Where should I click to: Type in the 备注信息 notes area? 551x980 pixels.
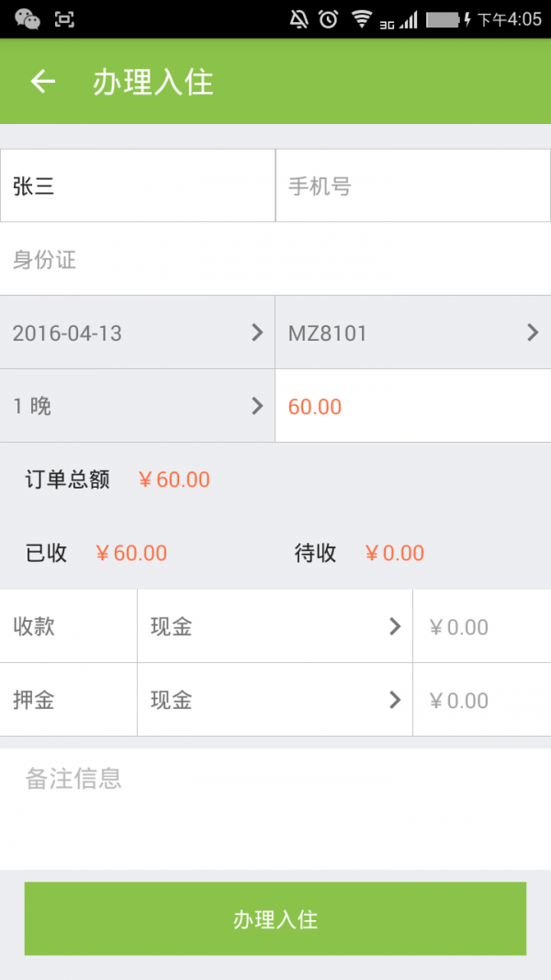click(275, 804)
